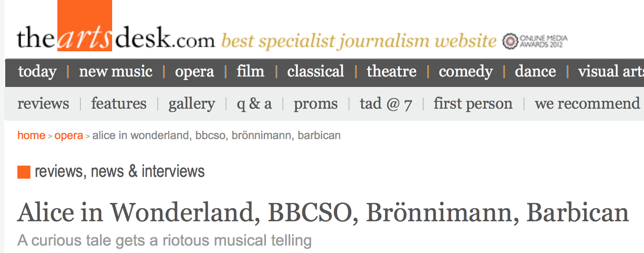This screenshot has height=253, width=644.
Task: Go to the theatre section
Action: pyautogui.click(x=392, y=71)
